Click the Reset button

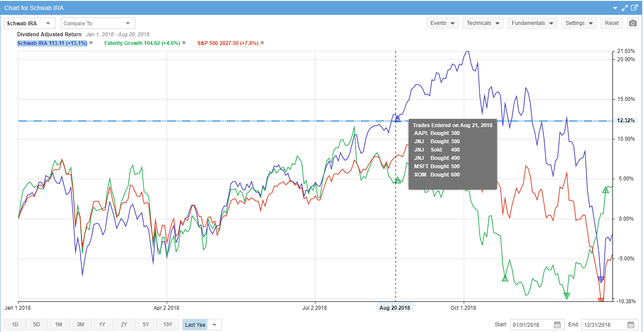point(611,23)
